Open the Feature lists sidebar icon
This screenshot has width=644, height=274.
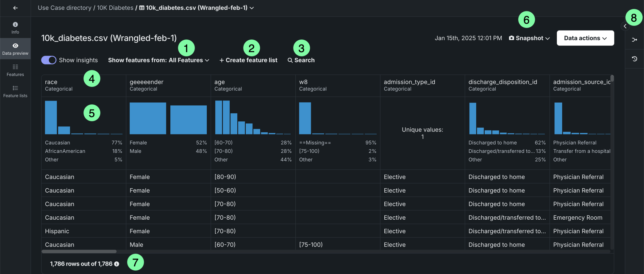(x=15, y=88)
